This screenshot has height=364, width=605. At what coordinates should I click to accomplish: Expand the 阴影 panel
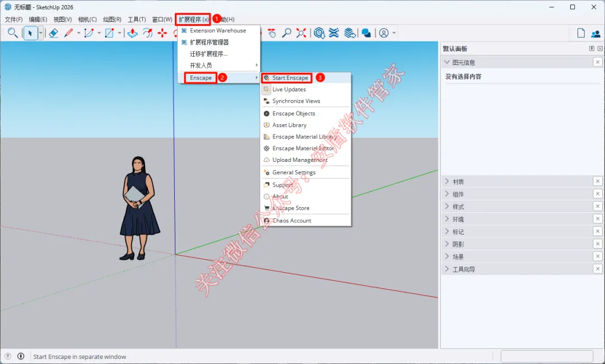447,244
